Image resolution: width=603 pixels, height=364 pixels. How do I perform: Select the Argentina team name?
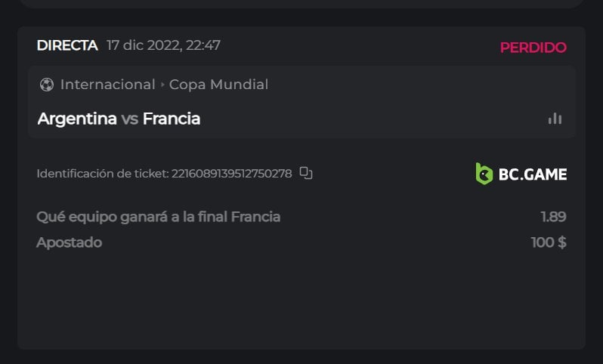[77, 119]
